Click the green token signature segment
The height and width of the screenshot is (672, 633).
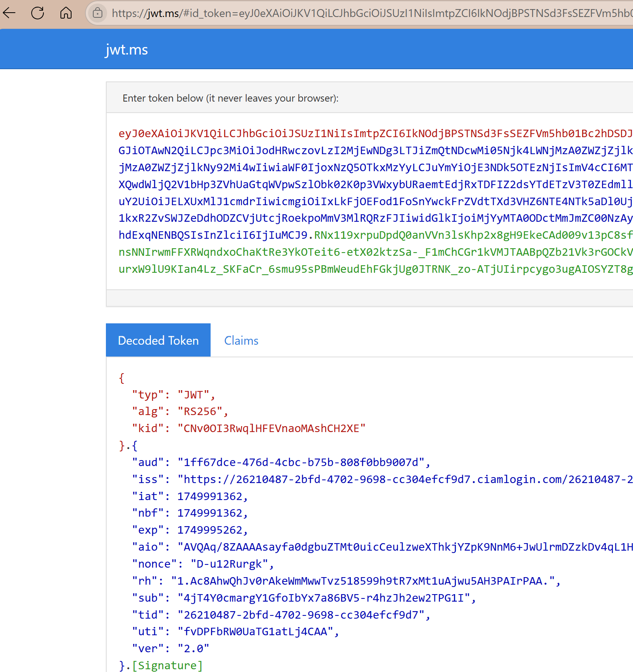(376, 252)
